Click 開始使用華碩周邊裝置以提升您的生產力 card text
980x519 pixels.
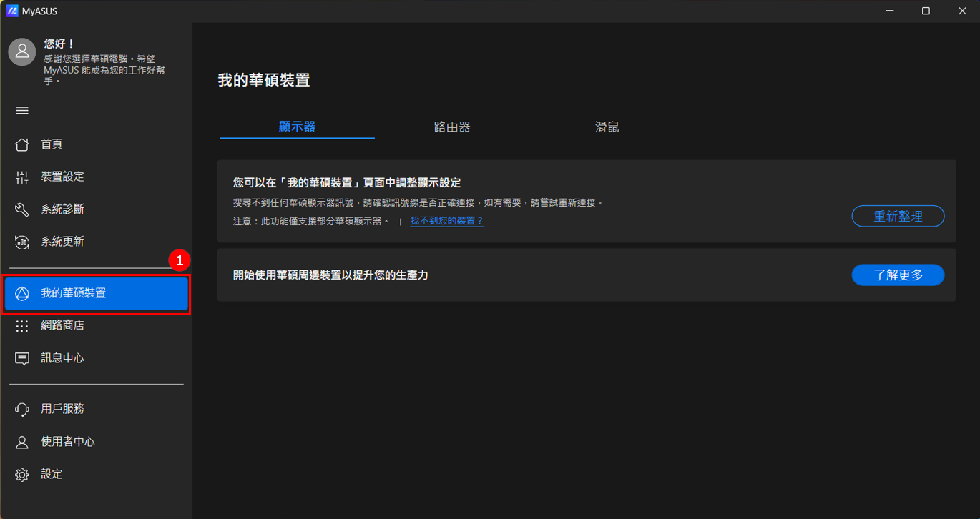[330, 275]
